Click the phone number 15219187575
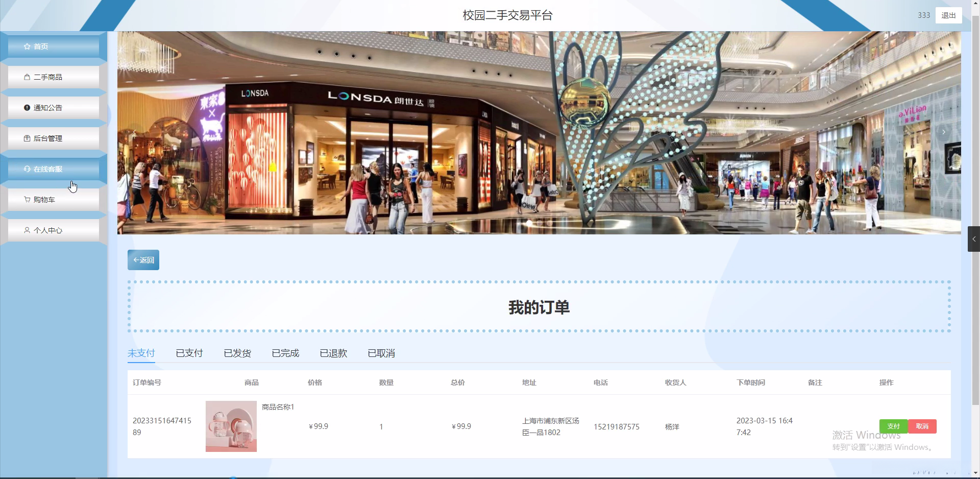Screen dimensions: 980x479 point(617,427)
